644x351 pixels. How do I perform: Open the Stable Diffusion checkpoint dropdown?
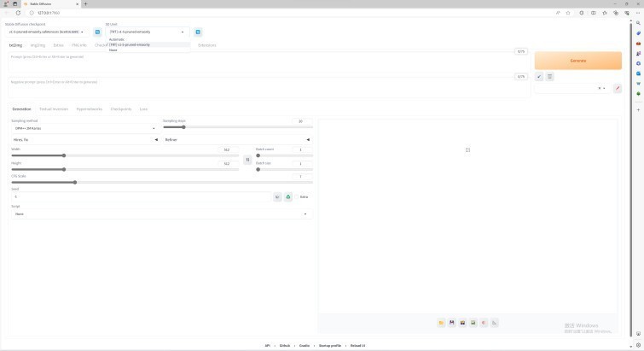[46, 32]
